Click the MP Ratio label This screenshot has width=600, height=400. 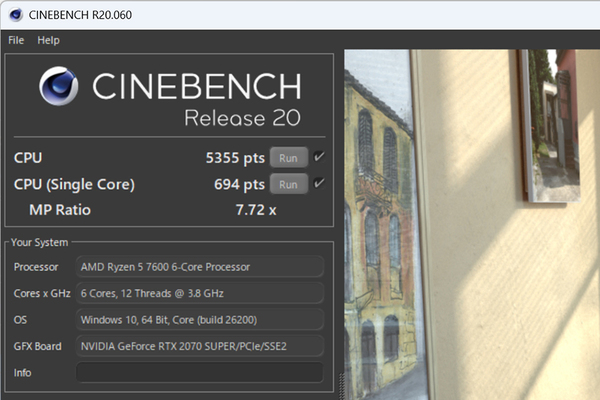60,210
